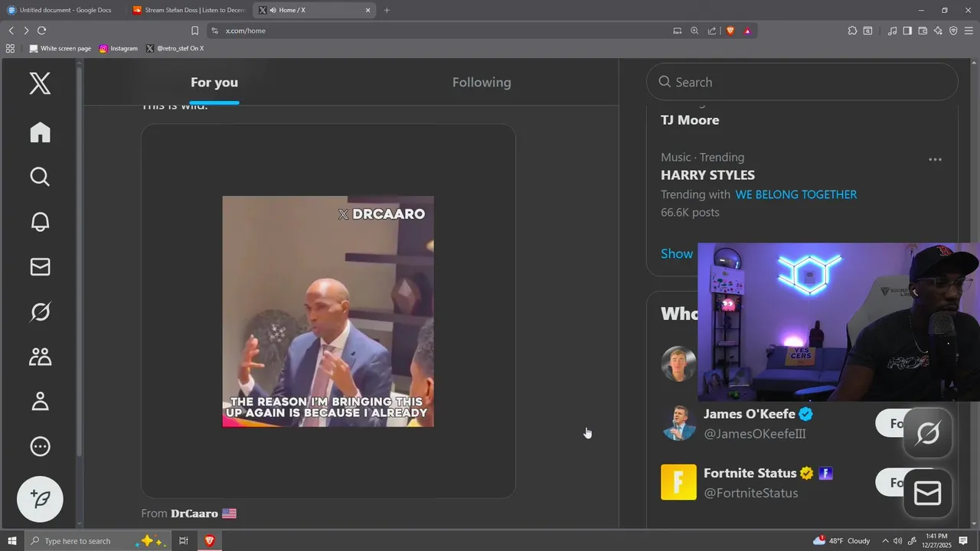The height and width of the screenshot is (551, 980).
Task: Switch to Stream Stefan Doss browser tab
Action: [x=188, y=10]
